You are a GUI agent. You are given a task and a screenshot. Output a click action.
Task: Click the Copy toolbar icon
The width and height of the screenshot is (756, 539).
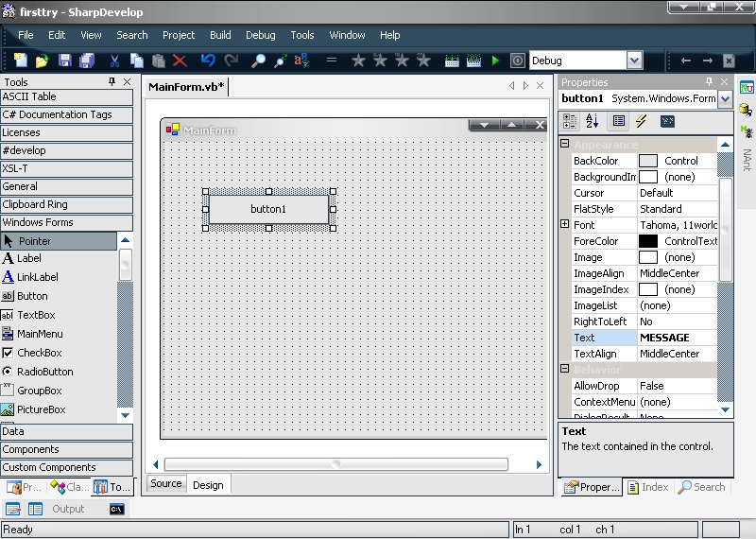click(x=137, y=61)
